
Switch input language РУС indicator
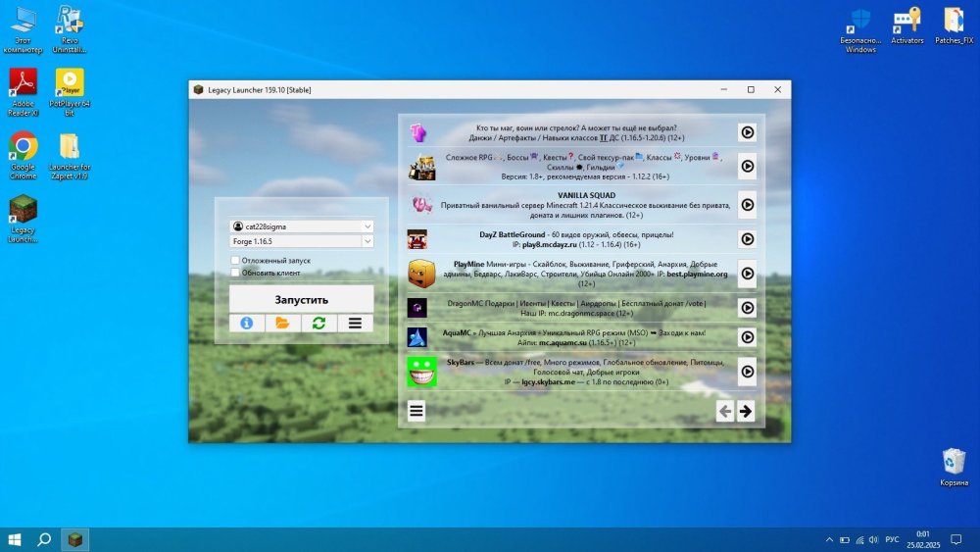coord(892,539)
